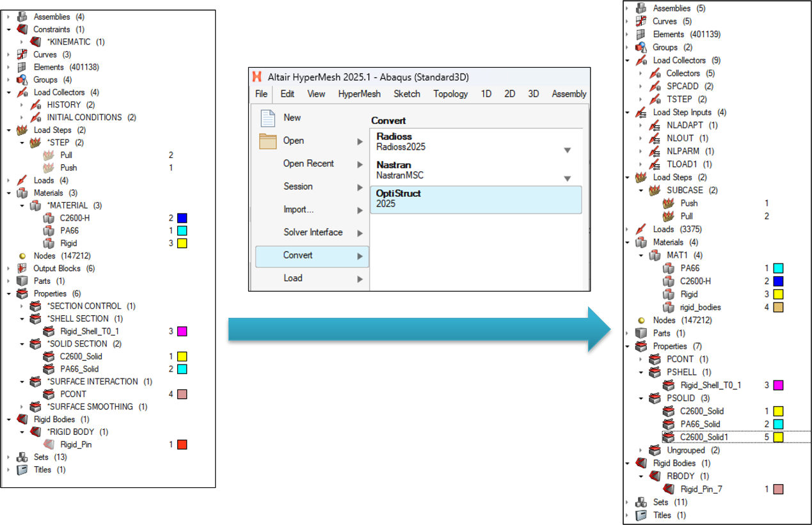
Task: Open the File menu
Action: click(261, 94)
